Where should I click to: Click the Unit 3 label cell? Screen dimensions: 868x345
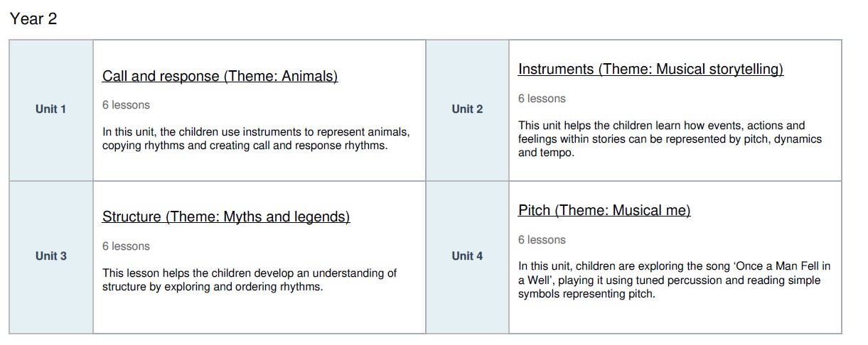coord(50,256)
